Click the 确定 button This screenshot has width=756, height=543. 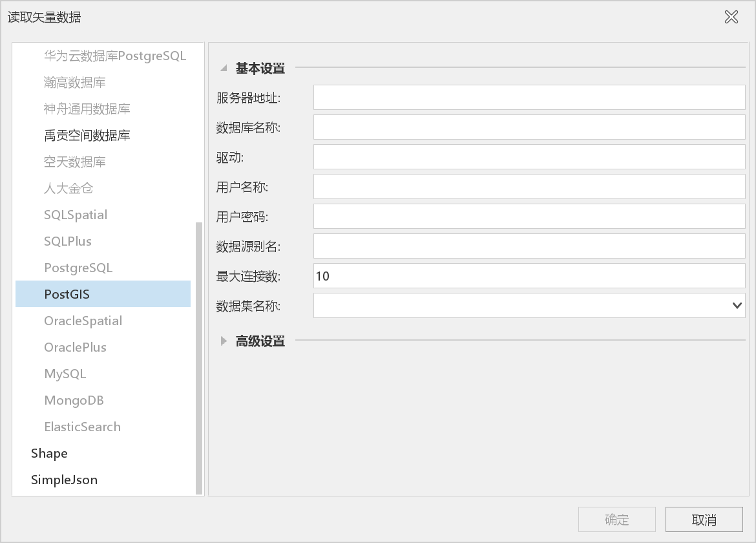click(616, 519)
